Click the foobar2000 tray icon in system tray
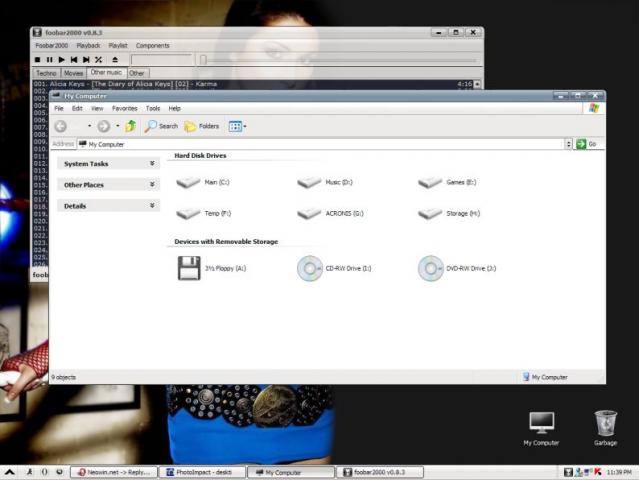This screenshot has width=639, height=480. pos(568,472)
